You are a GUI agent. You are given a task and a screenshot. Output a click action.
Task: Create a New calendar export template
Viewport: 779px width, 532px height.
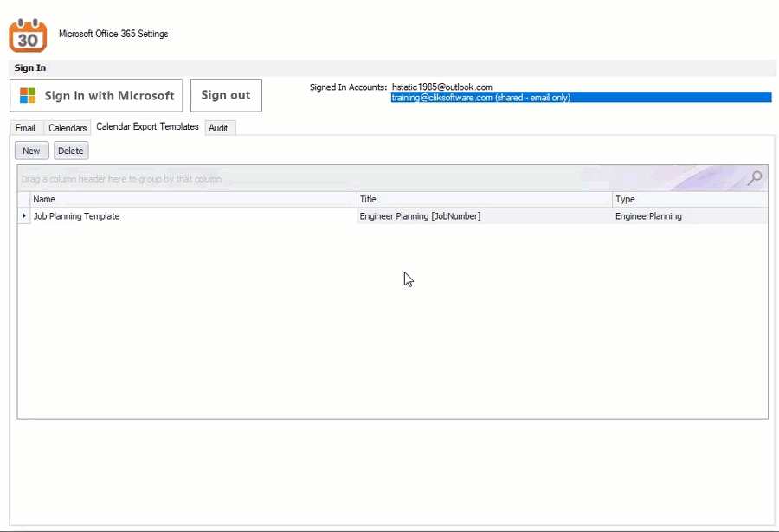click(x=32, y=151)
